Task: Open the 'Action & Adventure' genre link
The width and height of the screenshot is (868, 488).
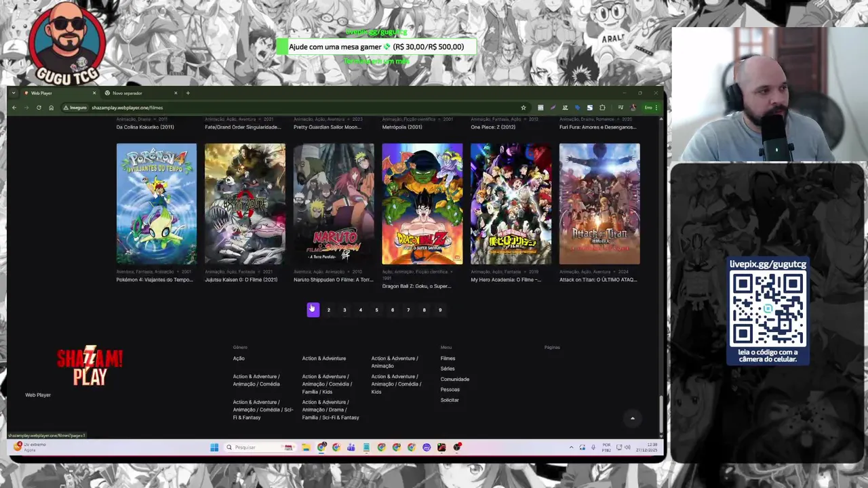Action: 324,359
